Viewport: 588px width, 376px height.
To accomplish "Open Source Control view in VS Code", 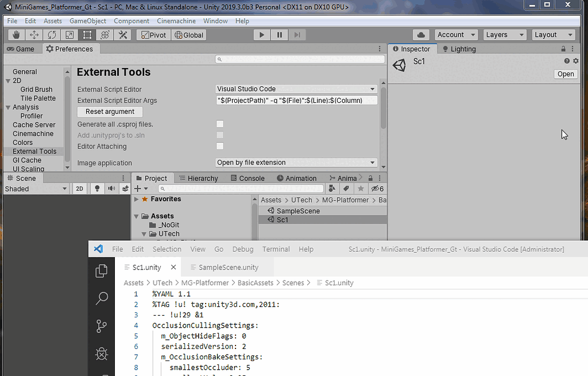I will 102,326.
